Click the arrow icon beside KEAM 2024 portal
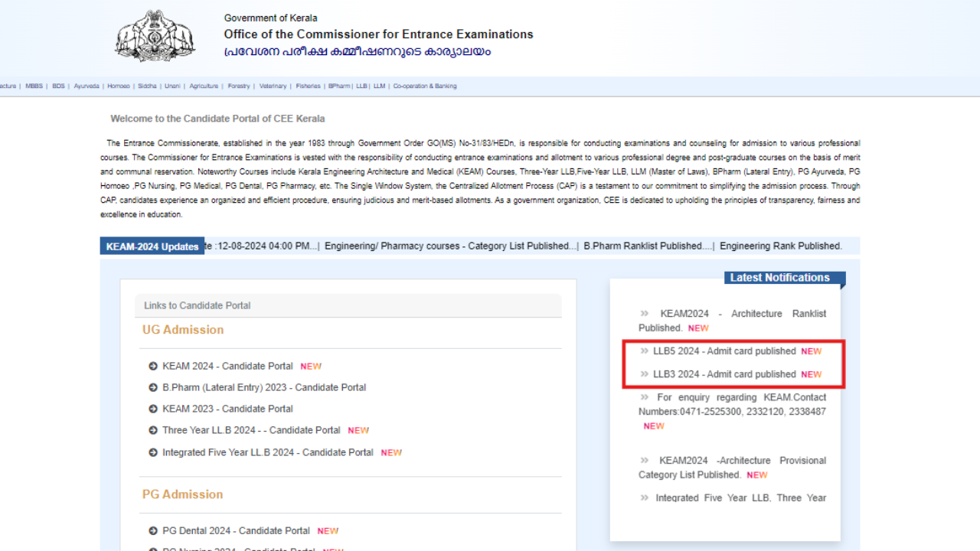Screen dimensions: 980x551 153,367
